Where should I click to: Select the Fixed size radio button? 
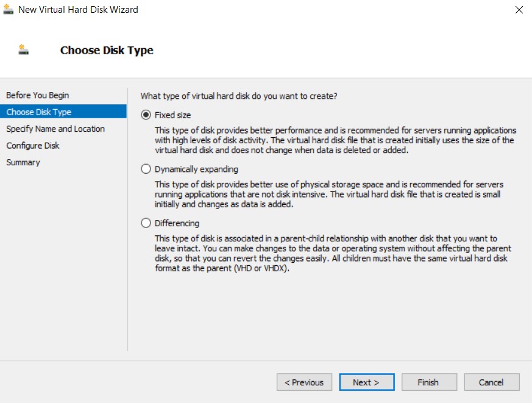pyautogui.click(x=146, y=115)
